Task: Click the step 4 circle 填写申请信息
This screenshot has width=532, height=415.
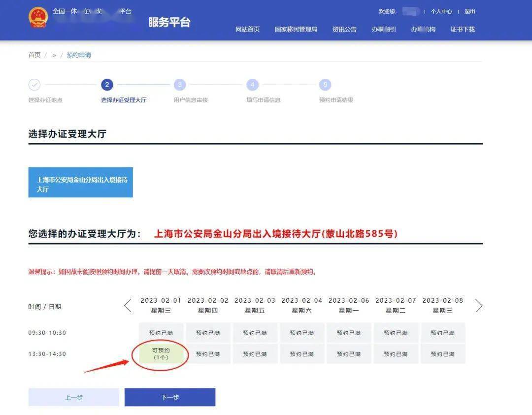Action: [x=253, y=85]
